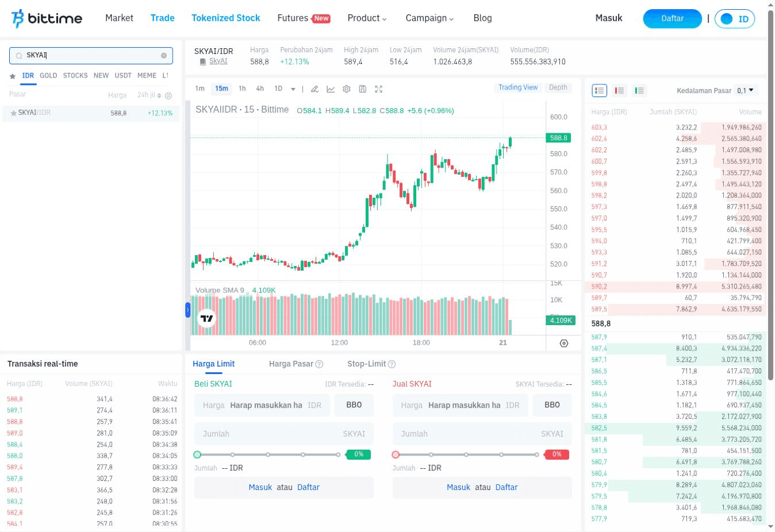The image size is (775, 532).
Task: Switch chart to Trading View mode
Action: pos(518,87)
